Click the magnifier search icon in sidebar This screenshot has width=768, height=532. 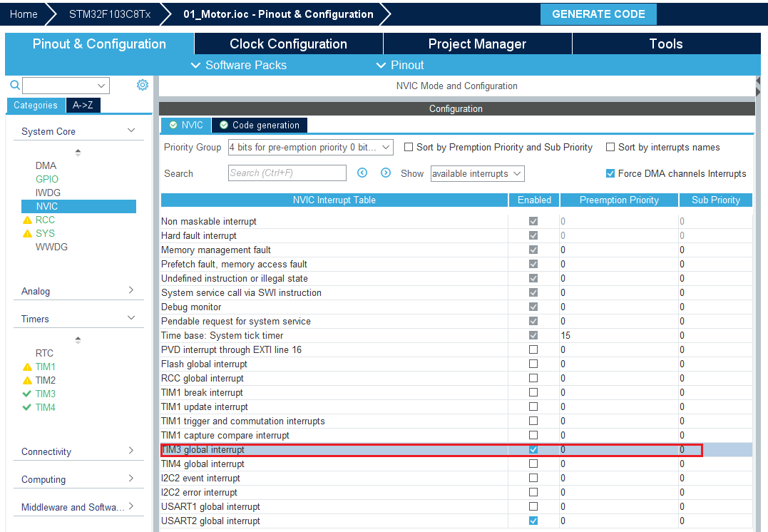[x=15, y=86]
